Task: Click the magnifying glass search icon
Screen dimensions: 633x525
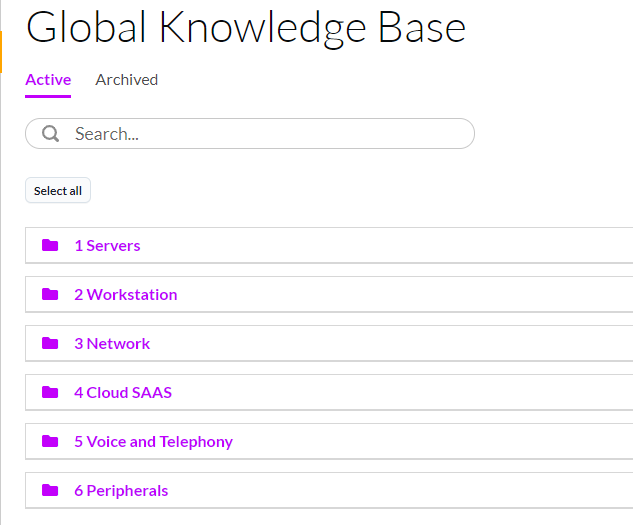Action: pos(50,134)
